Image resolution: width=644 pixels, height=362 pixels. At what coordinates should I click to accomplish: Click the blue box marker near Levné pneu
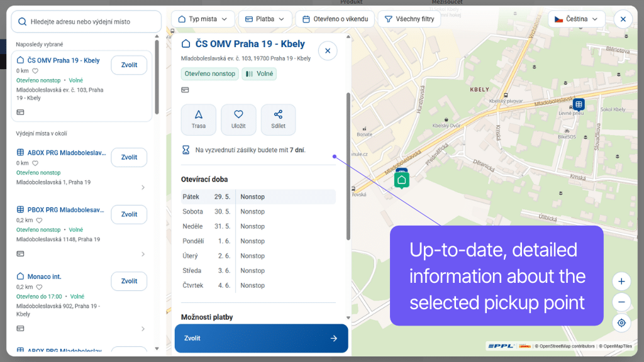pos(579,104)
